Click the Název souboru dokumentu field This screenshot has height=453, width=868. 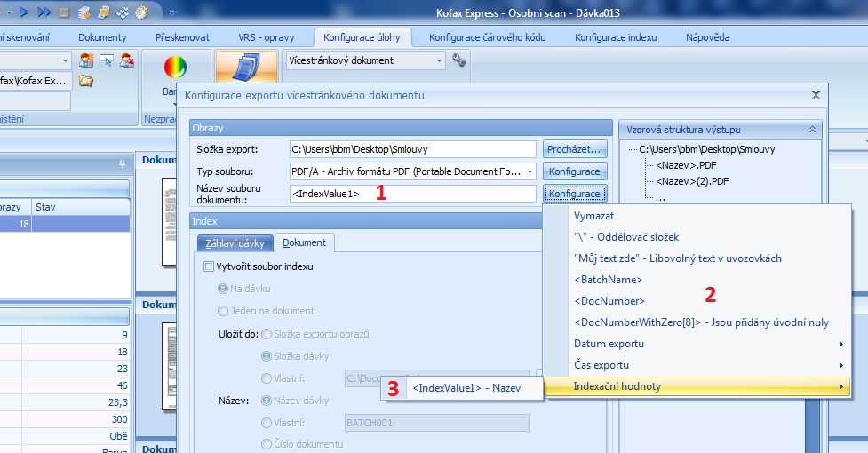tap(413, 194)
